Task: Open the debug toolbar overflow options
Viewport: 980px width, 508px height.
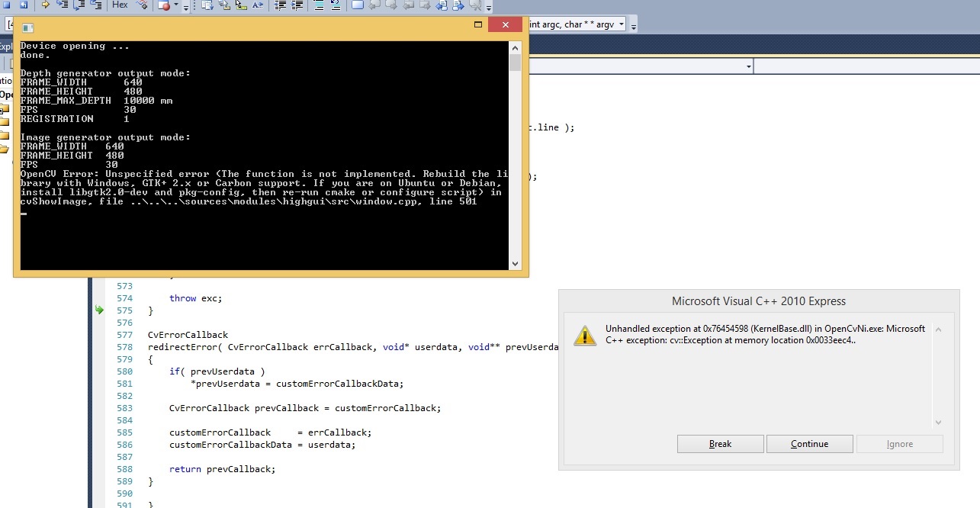Action: click(186, 7)
